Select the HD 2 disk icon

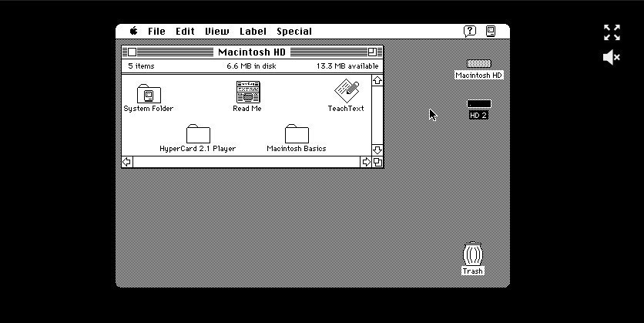(479, 104)
